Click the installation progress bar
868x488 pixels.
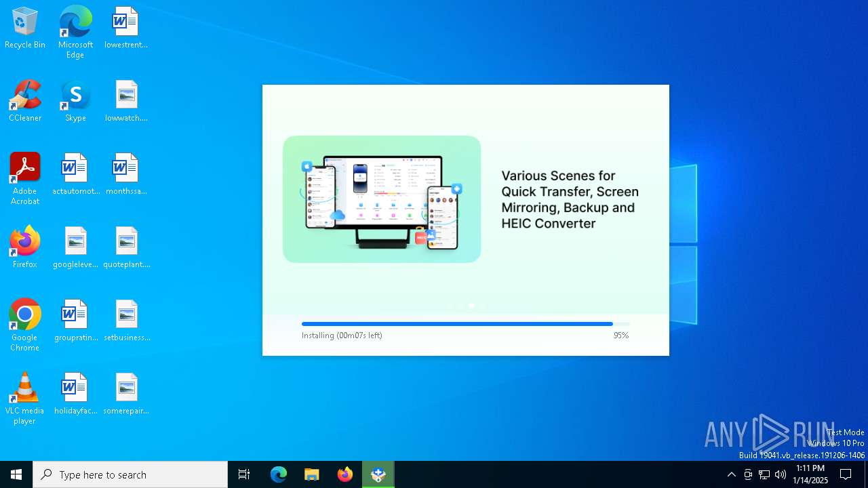(465, 324)
